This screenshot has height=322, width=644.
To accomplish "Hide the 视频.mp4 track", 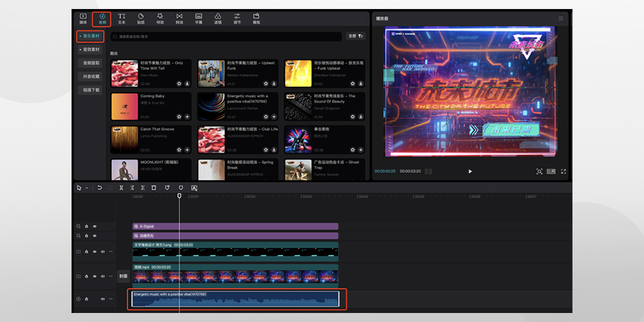I will coord(95,276).
